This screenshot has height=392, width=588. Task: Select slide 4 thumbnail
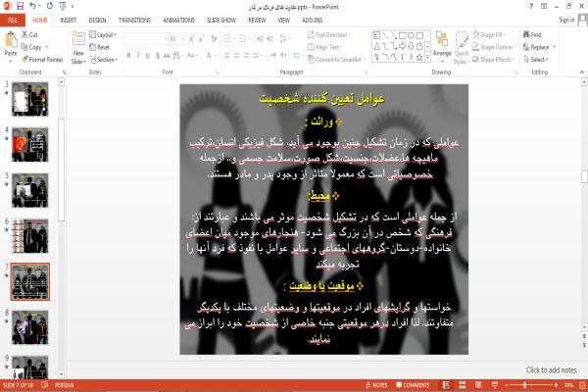pyautogui.click(x=30, y=145)
